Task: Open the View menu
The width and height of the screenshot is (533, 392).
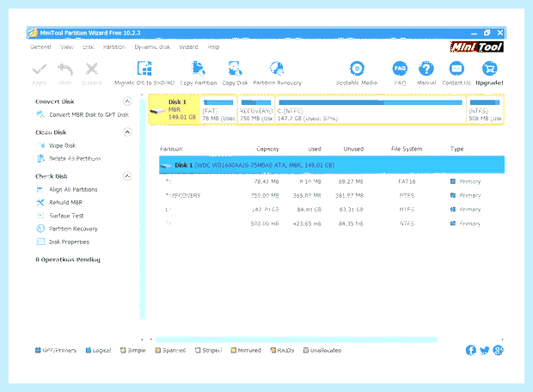Action: pyautogui.click(x=67, y=47)
